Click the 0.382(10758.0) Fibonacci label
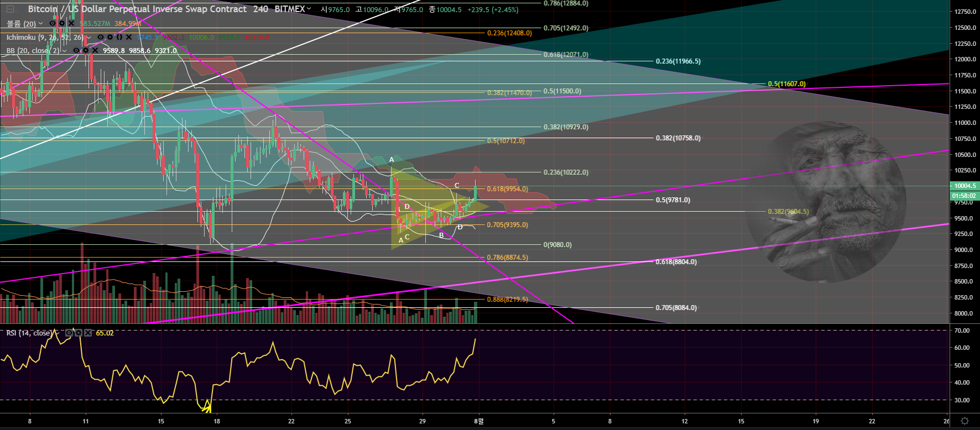This screenshot has width=980, height=430. tap(678, 138)
